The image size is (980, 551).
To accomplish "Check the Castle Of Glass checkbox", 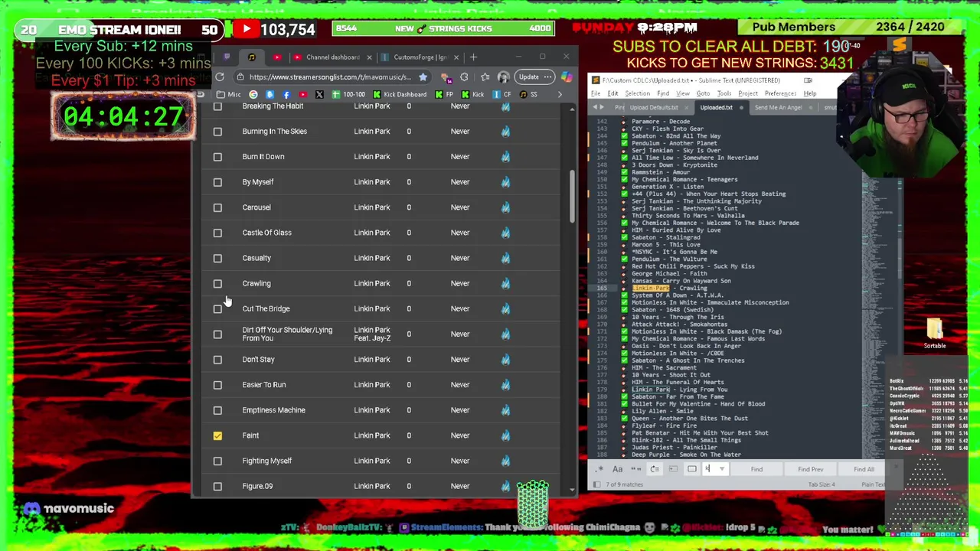I will pyautogui.click(x=217, y=233).
